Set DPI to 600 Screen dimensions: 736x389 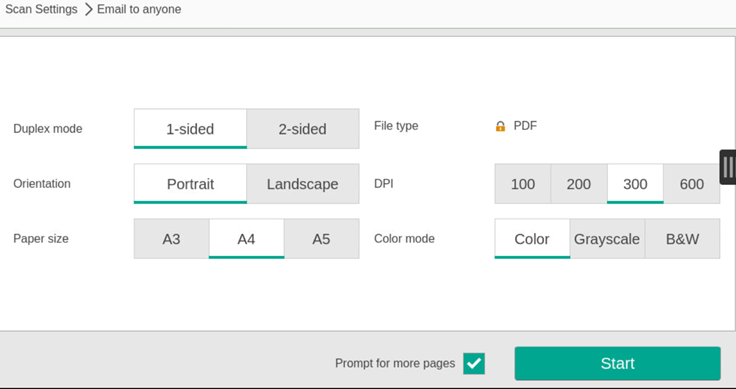pos(691,184)
